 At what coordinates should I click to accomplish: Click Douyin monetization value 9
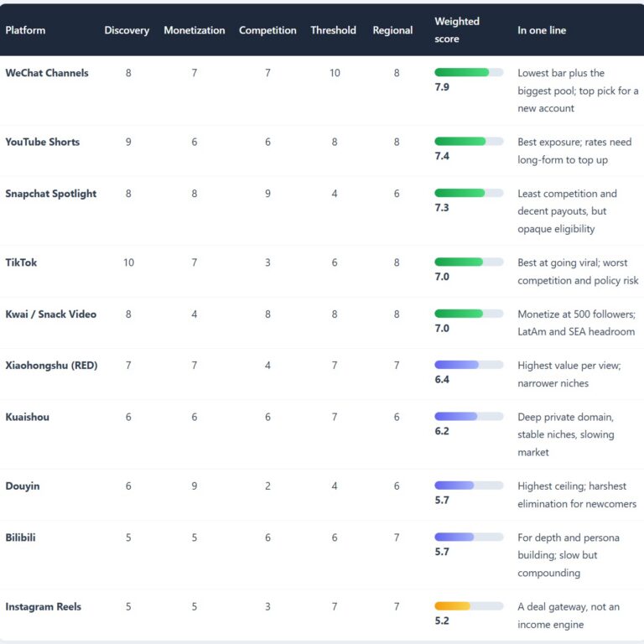pos(195,486)
